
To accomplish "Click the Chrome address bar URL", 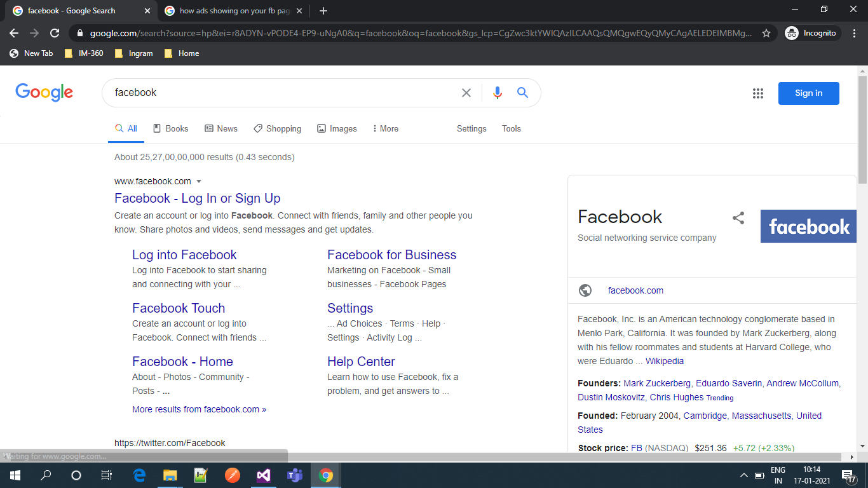I will coord(421,33).
